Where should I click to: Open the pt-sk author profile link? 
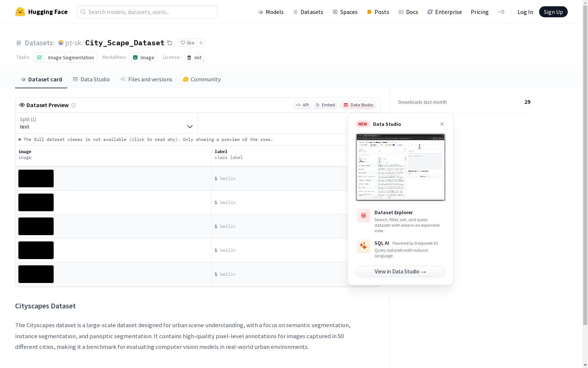[73, 43]
